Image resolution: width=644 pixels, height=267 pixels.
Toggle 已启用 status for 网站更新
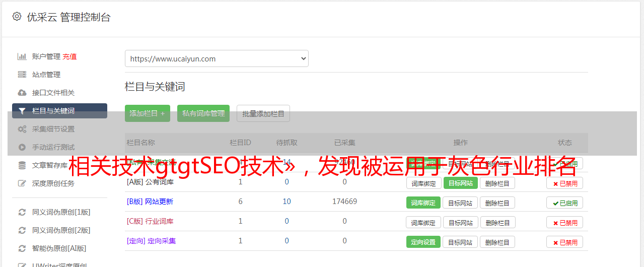565,203
